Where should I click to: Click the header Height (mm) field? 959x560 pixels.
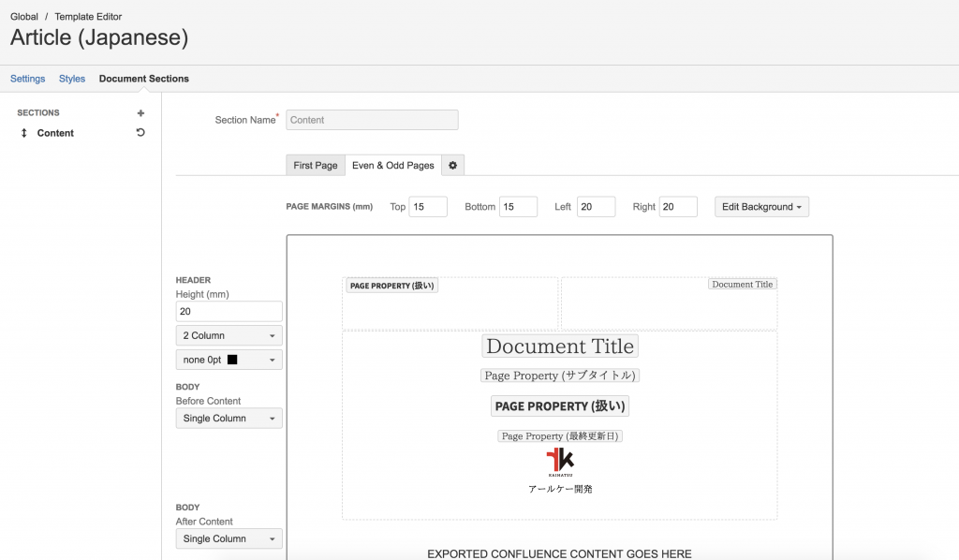[229, 311]
